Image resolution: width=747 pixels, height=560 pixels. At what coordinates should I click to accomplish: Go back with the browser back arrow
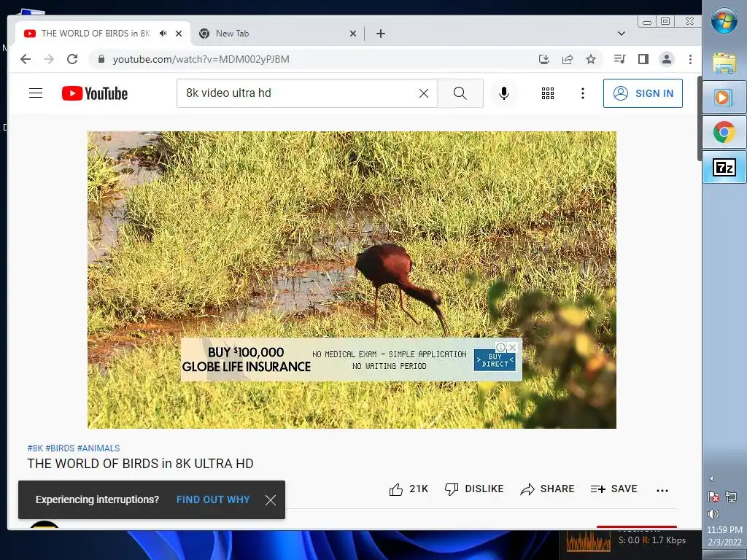(26, 59)
